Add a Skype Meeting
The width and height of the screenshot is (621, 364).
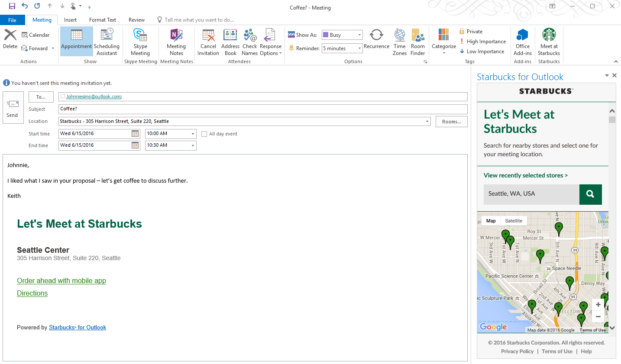click(140, 42)
